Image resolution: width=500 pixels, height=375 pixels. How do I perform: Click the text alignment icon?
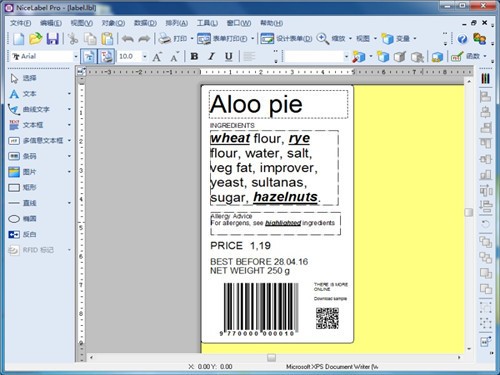coord(249,56)
